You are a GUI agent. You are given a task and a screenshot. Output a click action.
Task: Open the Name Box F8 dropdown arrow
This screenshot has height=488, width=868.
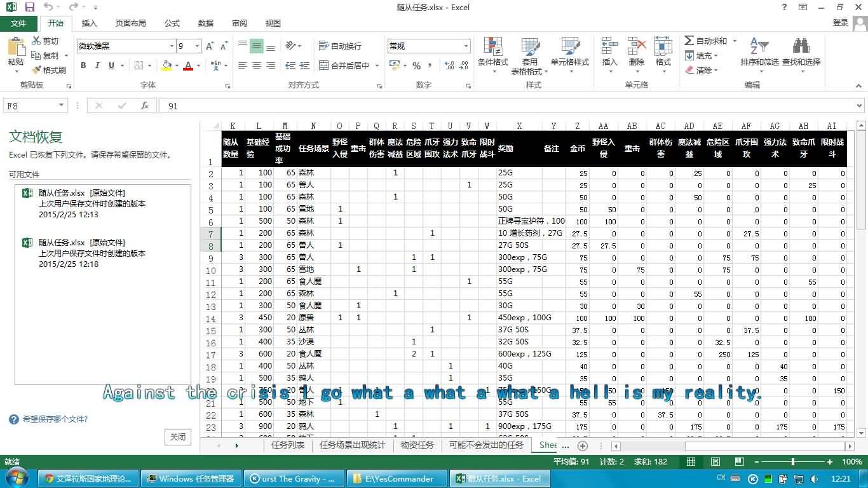point(62,106)
